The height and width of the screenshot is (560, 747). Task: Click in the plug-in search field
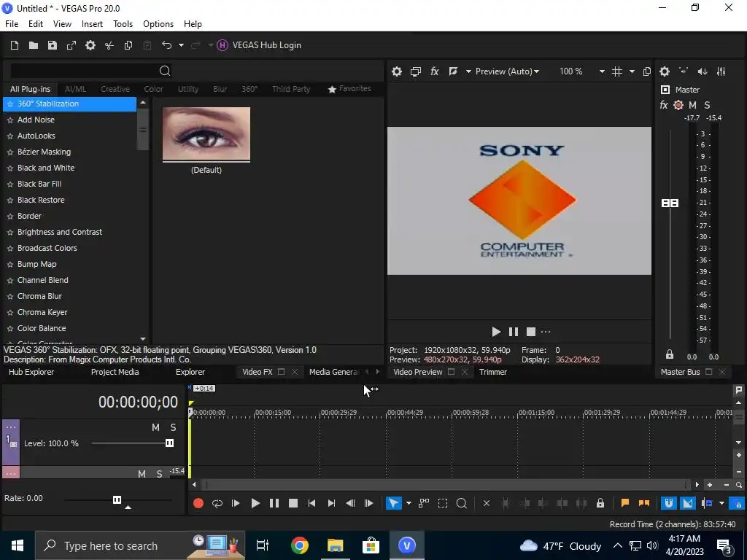84,71
